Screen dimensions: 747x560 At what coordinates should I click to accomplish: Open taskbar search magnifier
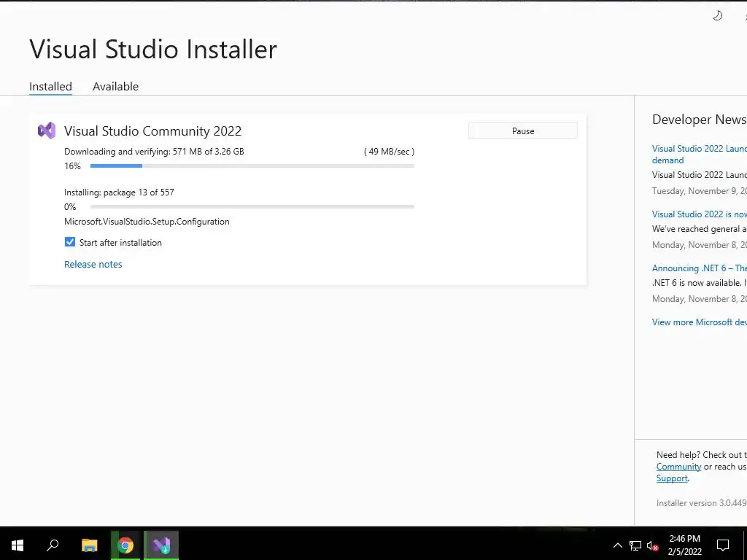click(53, 545)
